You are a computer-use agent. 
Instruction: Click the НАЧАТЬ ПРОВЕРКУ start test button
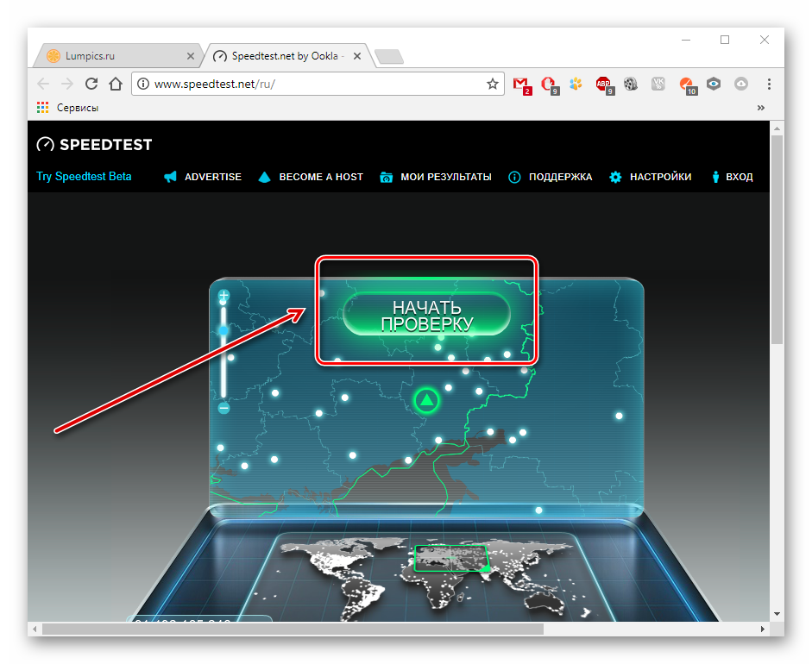427,315
